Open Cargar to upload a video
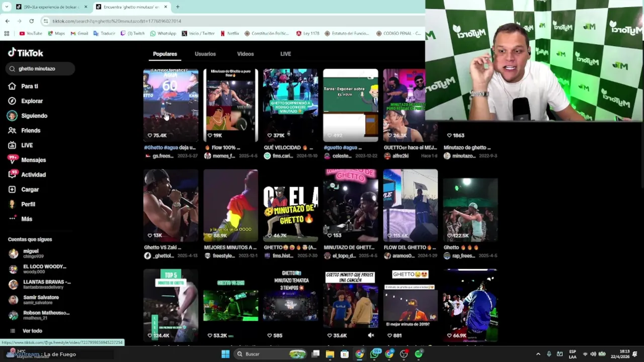This screenshot has height=362, width=644. click(x=24, y=190)
